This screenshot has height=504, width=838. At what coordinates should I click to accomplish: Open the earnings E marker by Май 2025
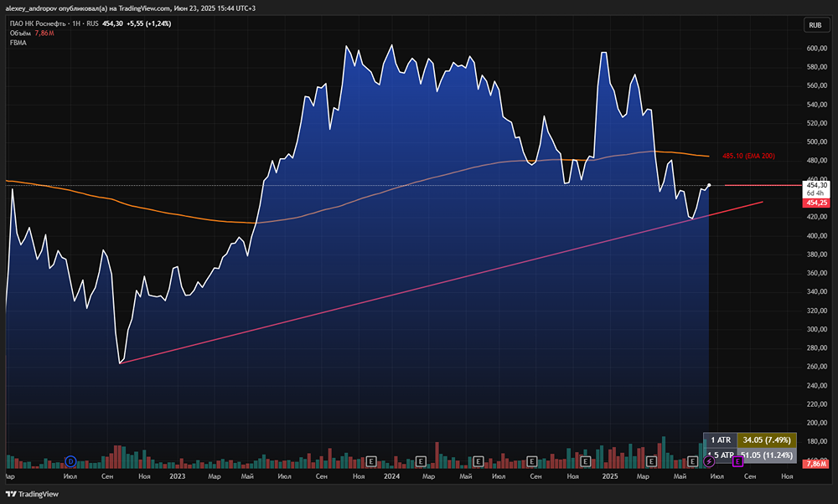693,461
